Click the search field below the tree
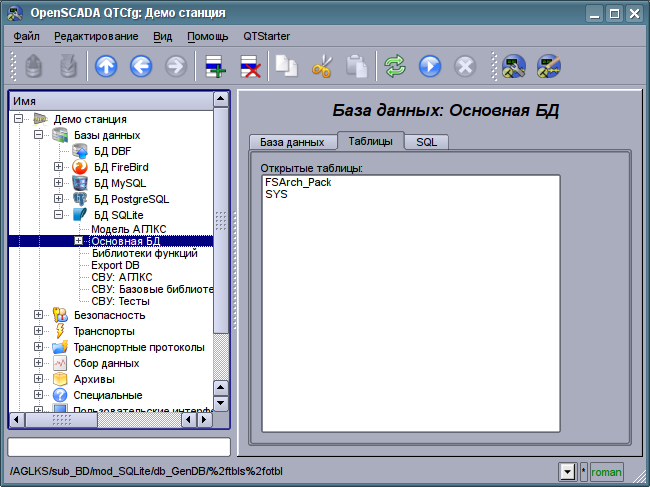 coord(119,448)
